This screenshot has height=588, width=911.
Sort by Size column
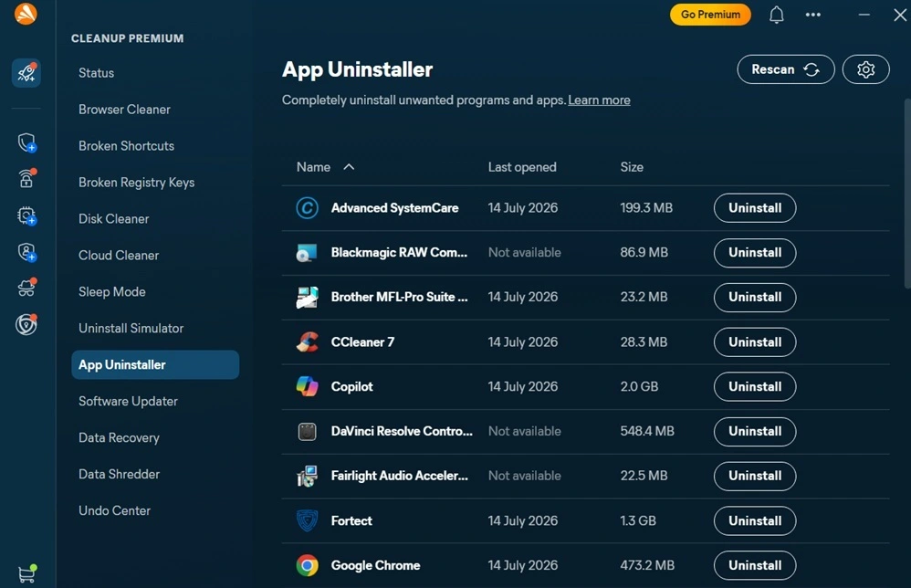632,167
